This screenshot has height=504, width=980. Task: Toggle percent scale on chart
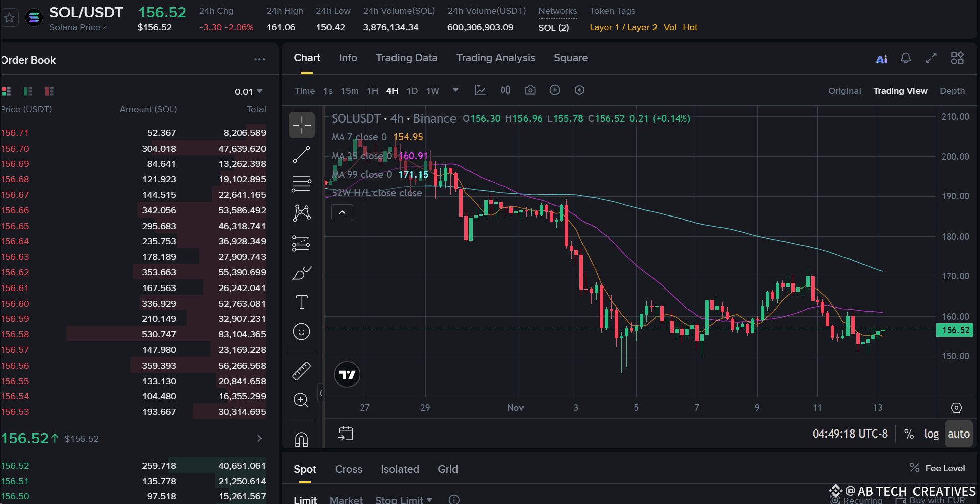click(909, 434)
